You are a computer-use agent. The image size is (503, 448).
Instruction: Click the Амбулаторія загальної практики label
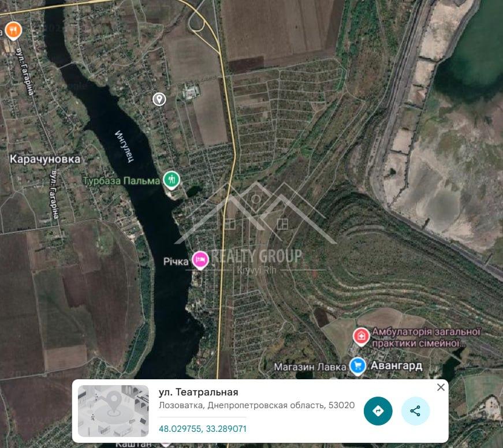click(x=426, y=337)
